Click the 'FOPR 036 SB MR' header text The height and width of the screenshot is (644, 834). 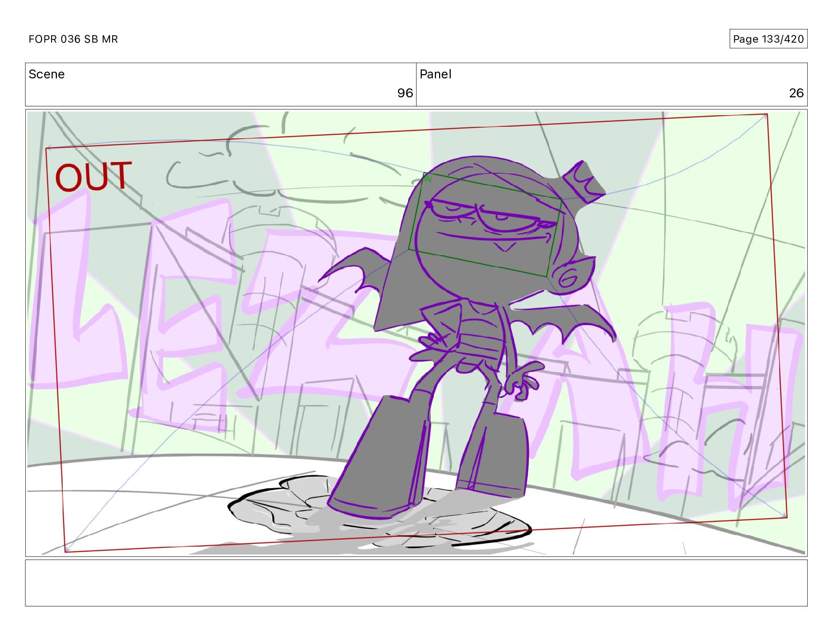(x=73, y=39)
